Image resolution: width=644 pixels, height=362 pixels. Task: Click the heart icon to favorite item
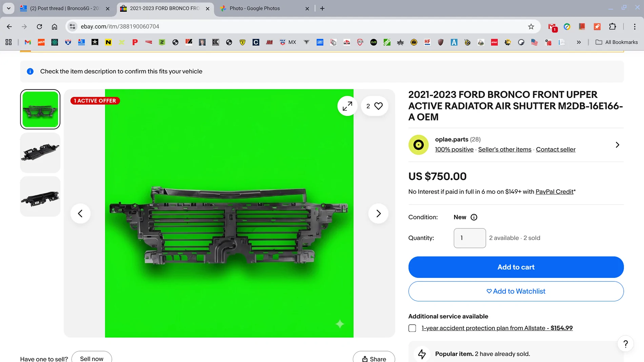(378, 106)
